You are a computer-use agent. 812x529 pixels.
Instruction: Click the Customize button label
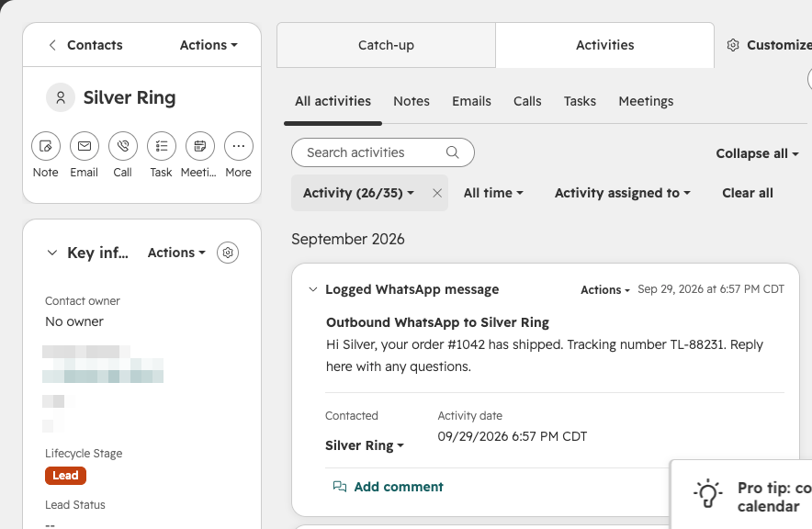pyautogui.click(x=779, y=45)
